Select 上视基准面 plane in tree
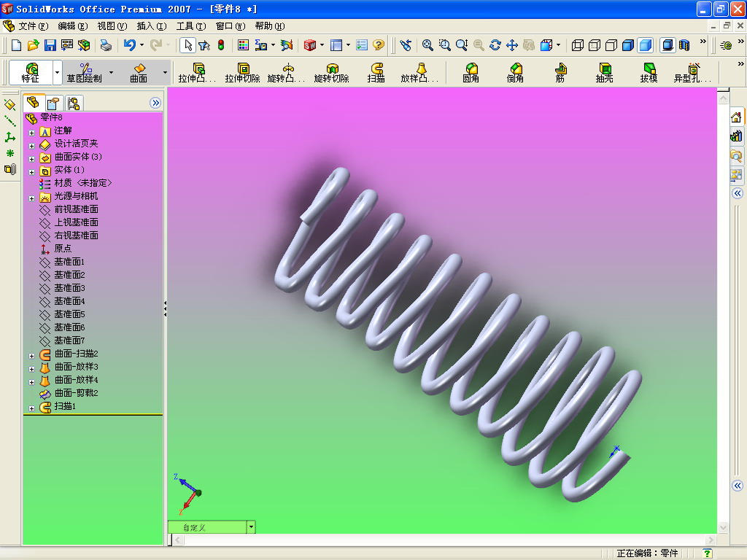This screenshot has width=747, height=560. pos(76,222)
